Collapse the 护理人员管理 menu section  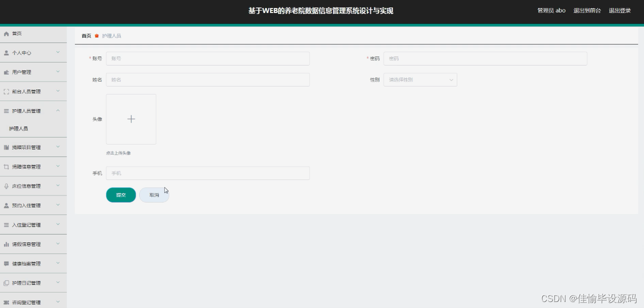pyautogui.click(x=58, y=110)
